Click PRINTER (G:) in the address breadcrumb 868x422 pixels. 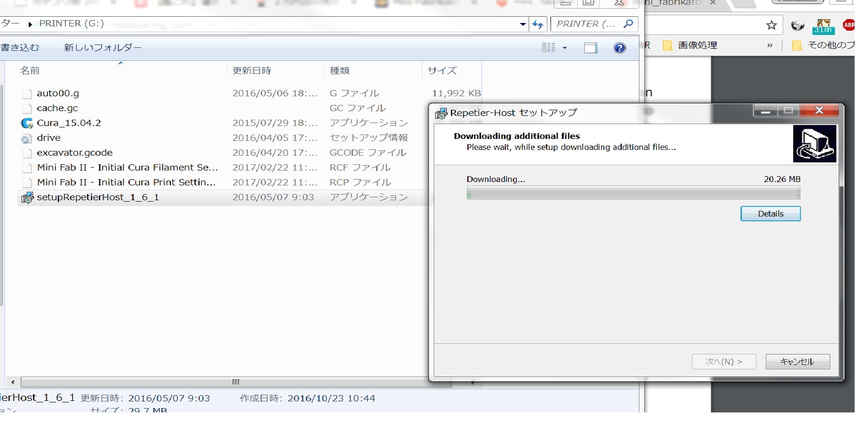(71, 23)
